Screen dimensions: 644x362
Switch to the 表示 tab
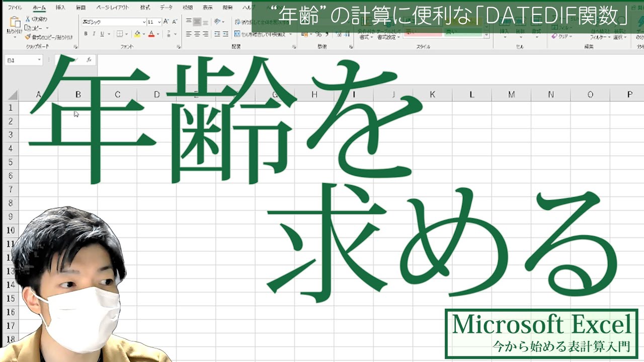tap(207, 8)
